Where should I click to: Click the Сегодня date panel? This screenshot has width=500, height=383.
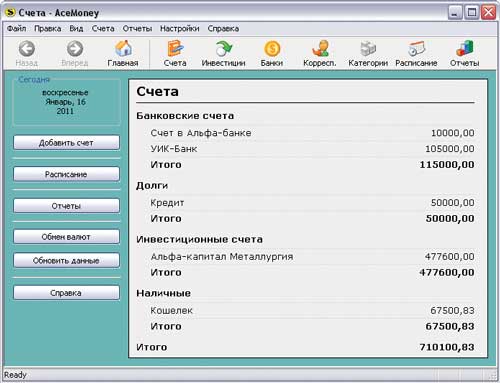coord(66,101)
